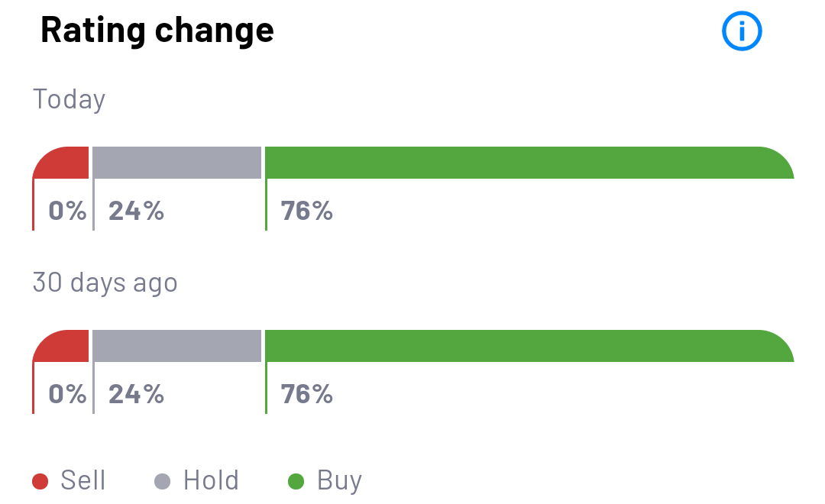Click the "30 days ago" section label
Viewport: 825px width, 504px height.
[105, 283]
